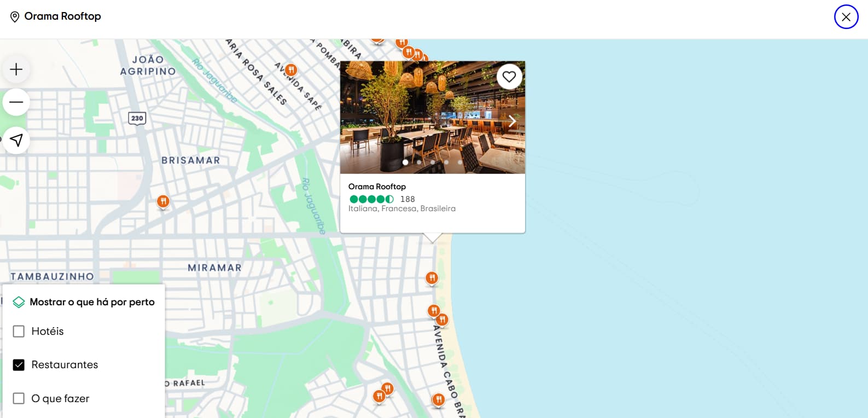This screenshot has height=418, width=868.
Task: Zoom in with the plus button
Action: coord(16,69)
